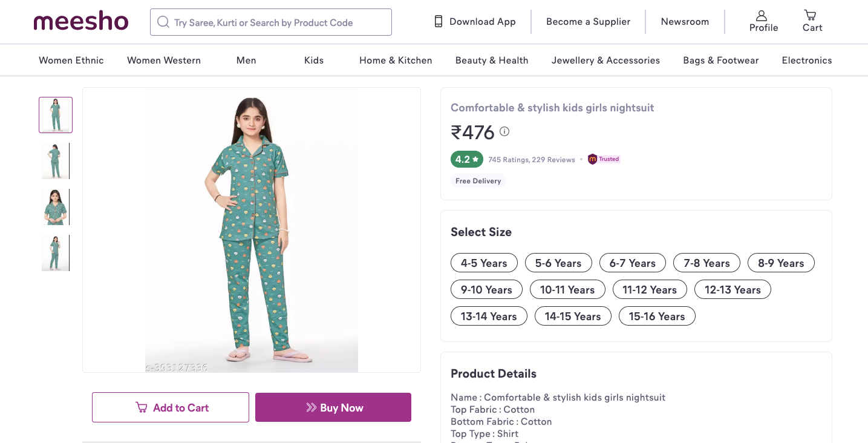The height and width of the screenshot is (443, 868).
Task: Click the Trusted badge icon
Action: pos(593,159)
